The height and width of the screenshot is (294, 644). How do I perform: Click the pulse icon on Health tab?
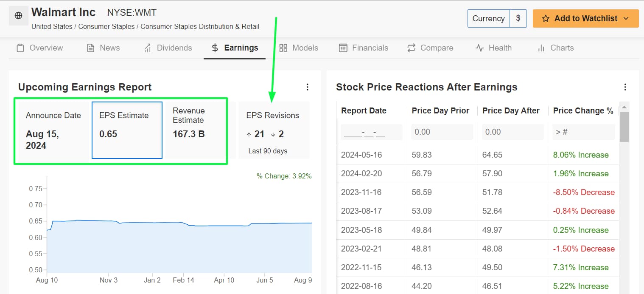(x=479, y=48)
